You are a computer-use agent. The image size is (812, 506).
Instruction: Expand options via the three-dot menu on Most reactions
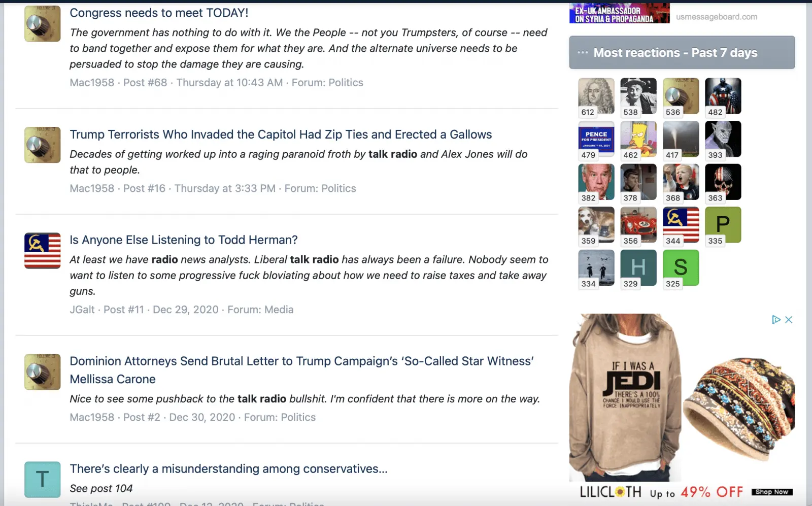click(x=583, y=52)
